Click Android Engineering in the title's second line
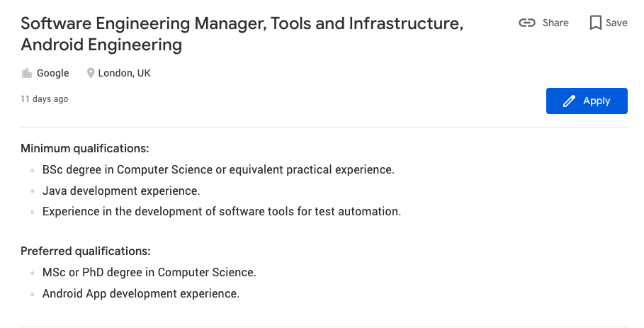 click(x=101, y=45)
